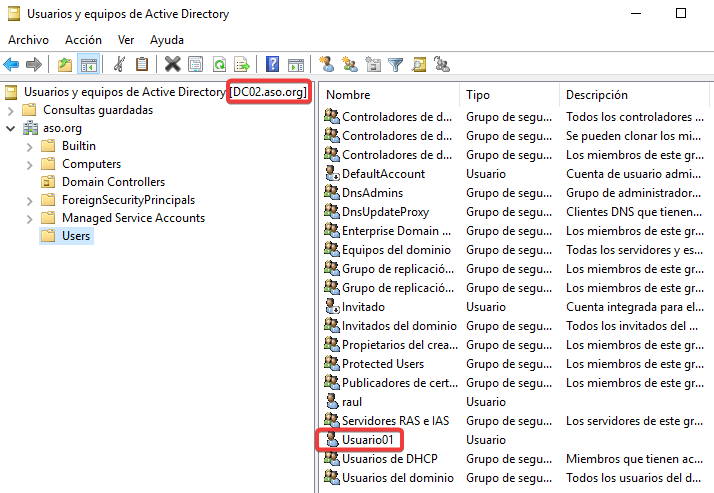The width and height of the screenshot is (714, 493).
Task: Sort list by Tipo column header
Action: (x=508, y=94)
